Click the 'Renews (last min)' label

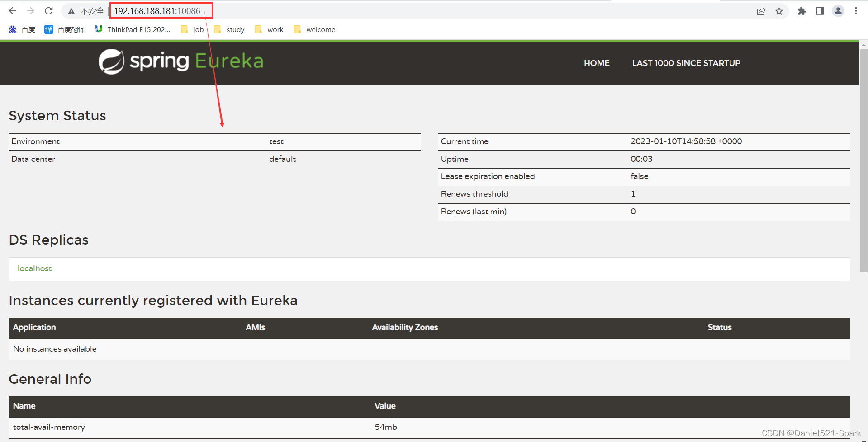point(474,212)
